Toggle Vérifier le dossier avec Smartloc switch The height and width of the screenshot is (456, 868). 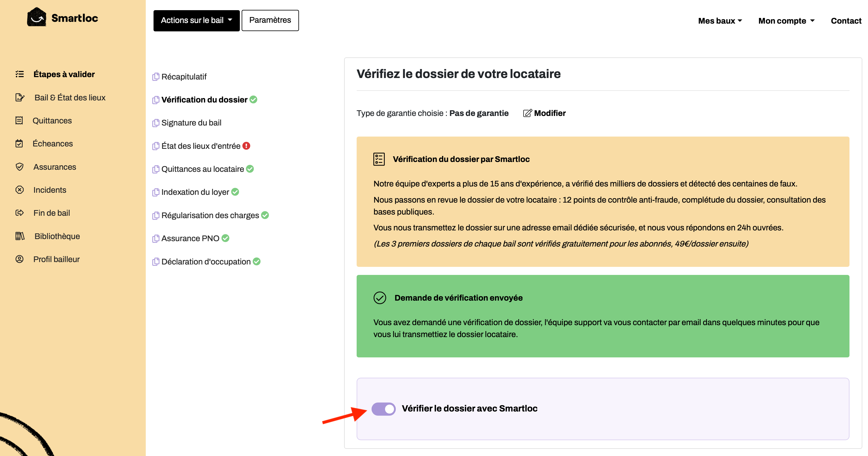tap(384, 409)
